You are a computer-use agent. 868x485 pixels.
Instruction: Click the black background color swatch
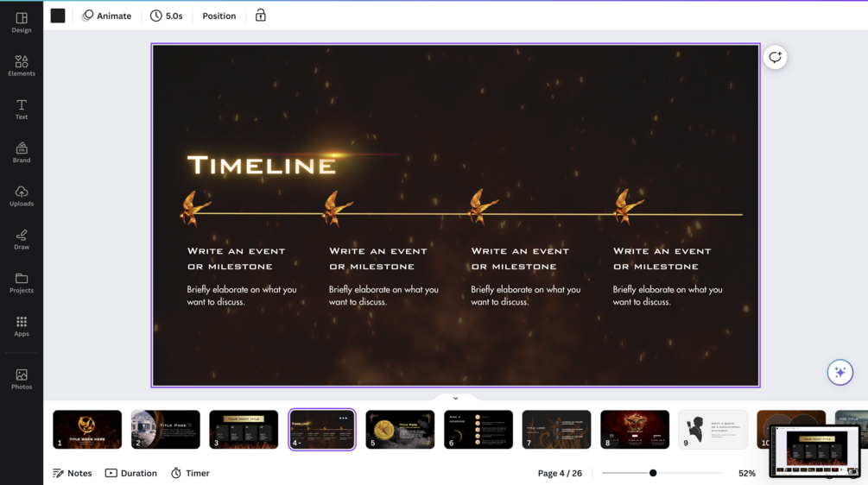click(58, 16)
